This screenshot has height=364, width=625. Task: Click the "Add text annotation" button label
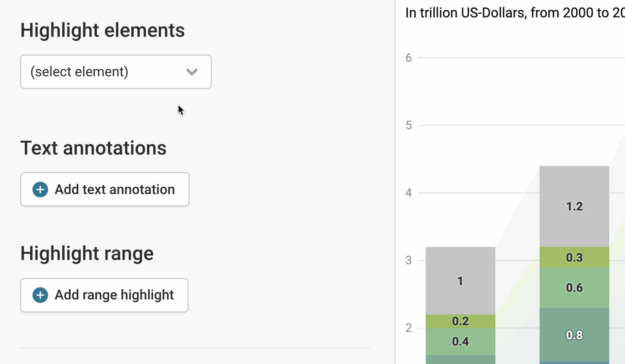coord(115,189)
